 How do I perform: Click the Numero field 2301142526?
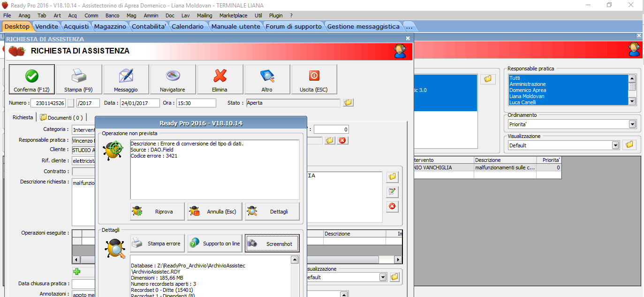(49, 103)
